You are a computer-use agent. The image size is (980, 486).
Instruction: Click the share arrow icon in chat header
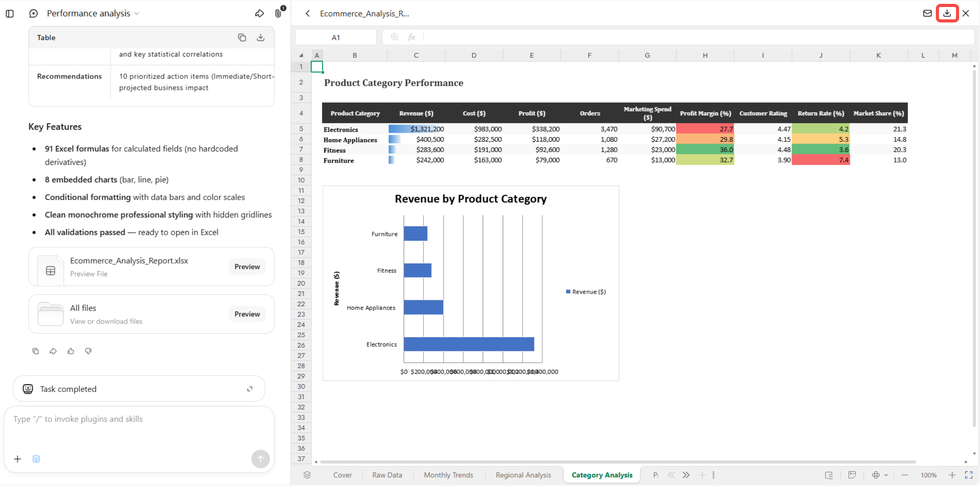[259, 14]
